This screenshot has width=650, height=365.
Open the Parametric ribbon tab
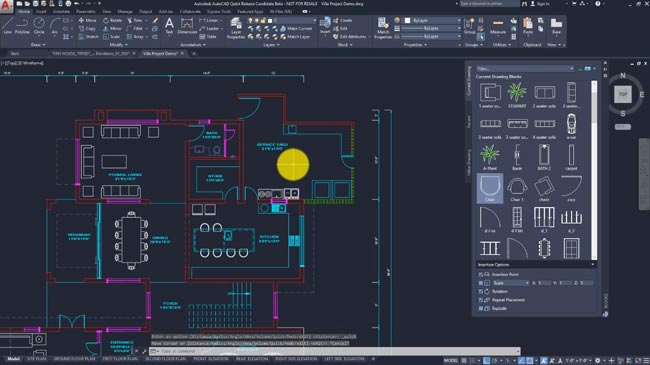85,12
